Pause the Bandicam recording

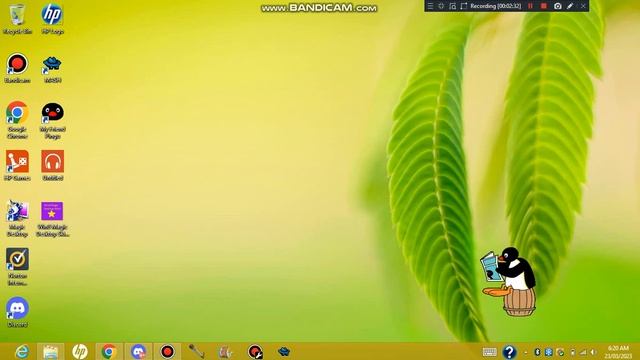(530, 6)
